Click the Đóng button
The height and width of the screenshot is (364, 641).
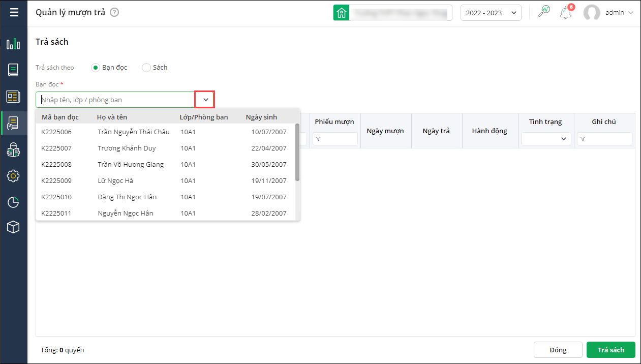pyautogui.click(x=558, y=350)
